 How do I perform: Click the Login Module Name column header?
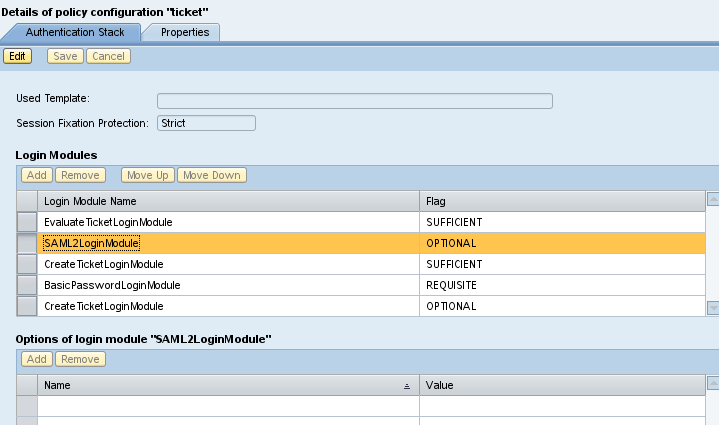228,201
